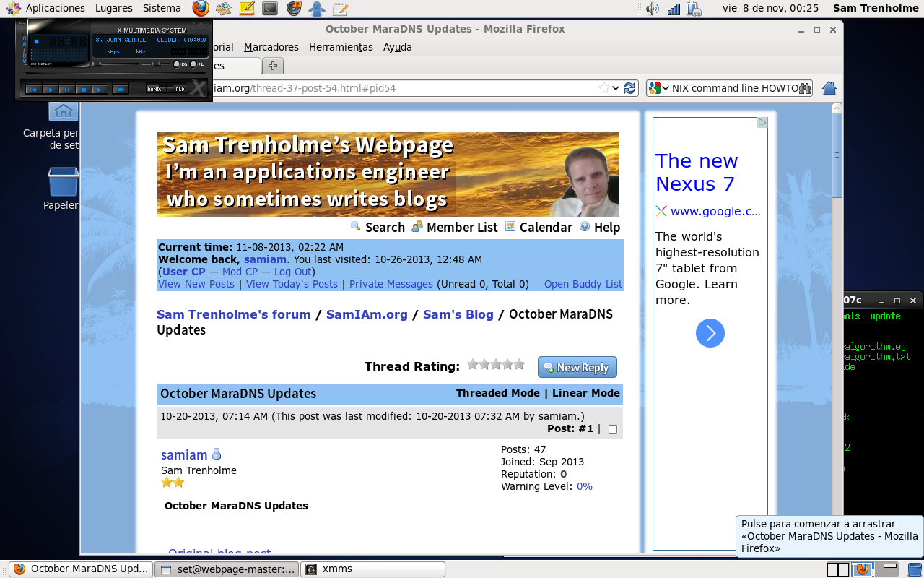924x578 pixels.
Task: Click the volume speaker icon
Action: pos(653,8)
